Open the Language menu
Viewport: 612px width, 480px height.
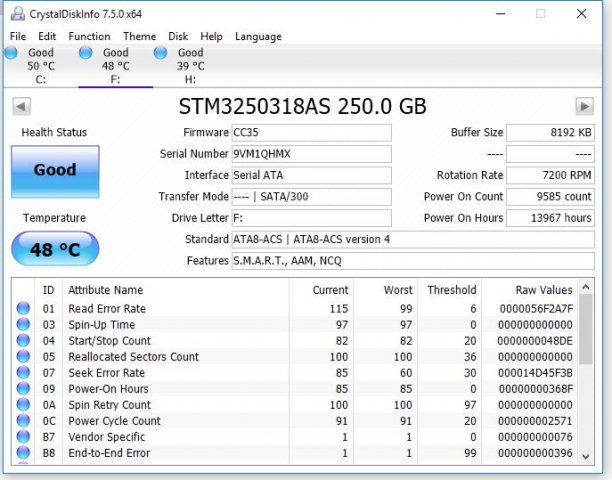[x=258, y=37]
